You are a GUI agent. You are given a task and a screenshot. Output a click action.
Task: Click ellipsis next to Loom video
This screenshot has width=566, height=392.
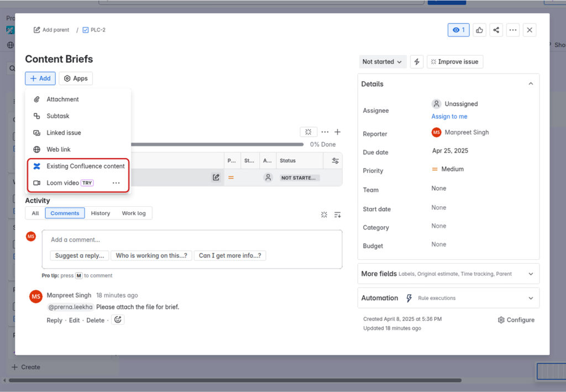[x=116, y=183]
